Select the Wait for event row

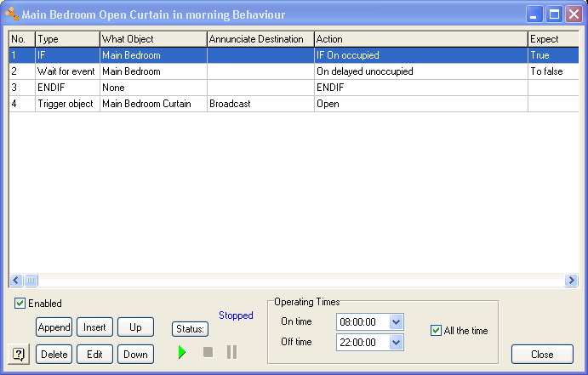click(68, 71)
